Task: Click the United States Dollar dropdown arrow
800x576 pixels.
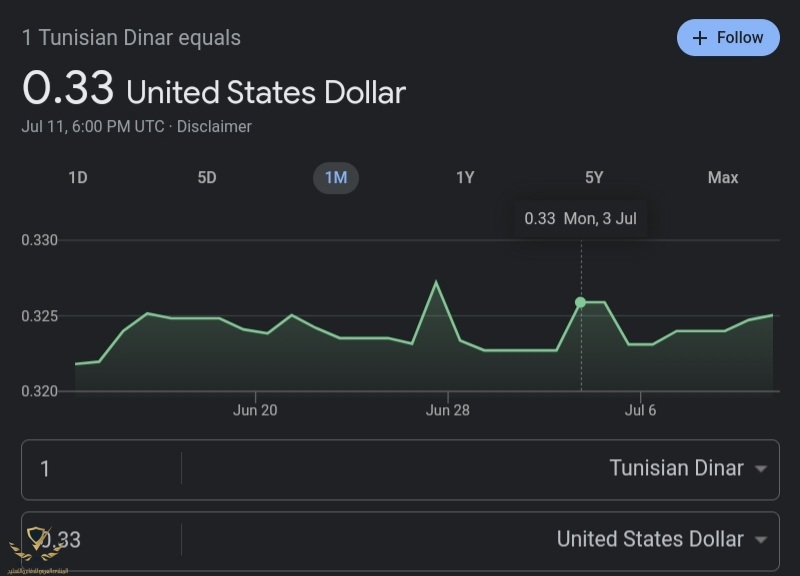Action: (x=761, y=540)
